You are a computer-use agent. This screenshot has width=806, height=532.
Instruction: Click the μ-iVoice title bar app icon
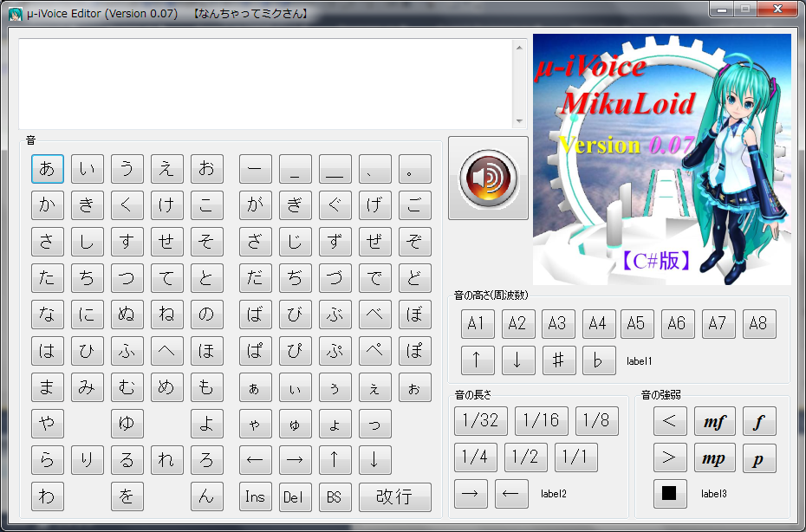point(16,14)
